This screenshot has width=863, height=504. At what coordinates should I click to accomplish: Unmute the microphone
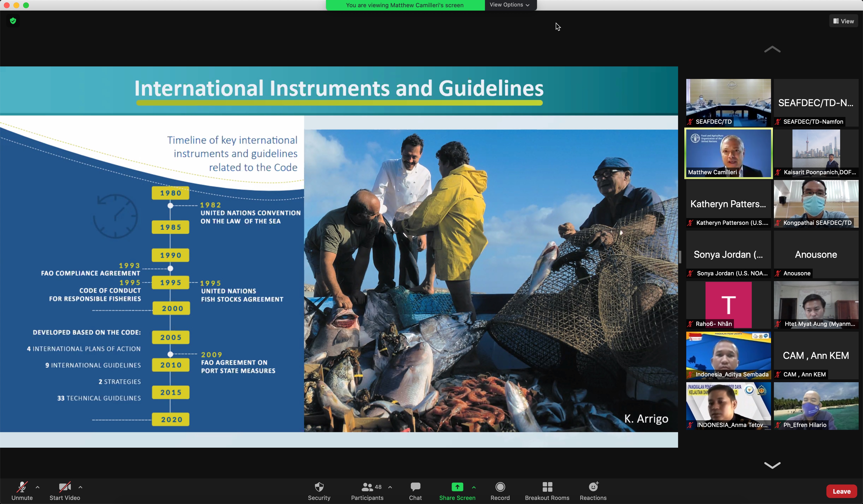pyautogui.click(x=22, y=491)
